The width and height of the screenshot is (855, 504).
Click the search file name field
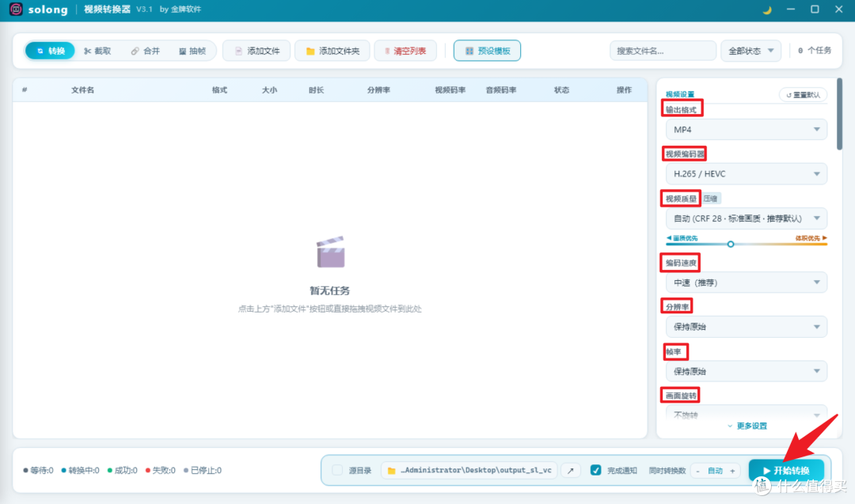click(663, 51)
